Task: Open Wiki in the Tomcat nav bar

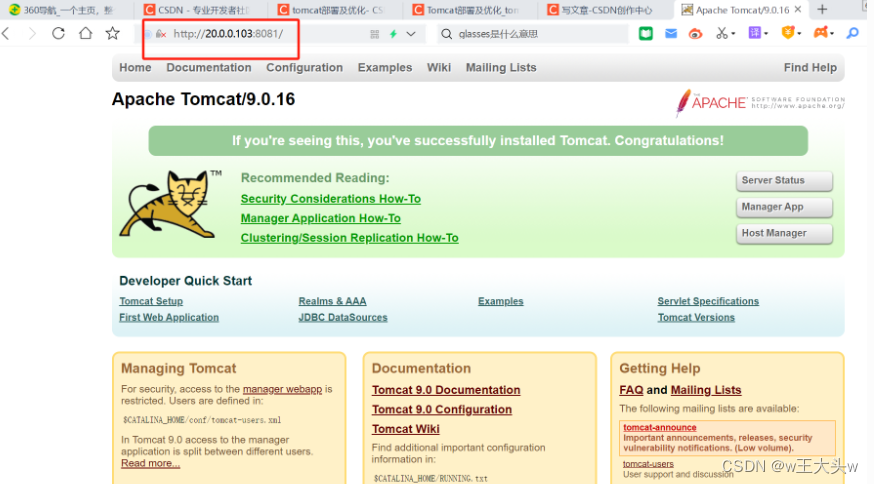Action: (x=439, y=67)
